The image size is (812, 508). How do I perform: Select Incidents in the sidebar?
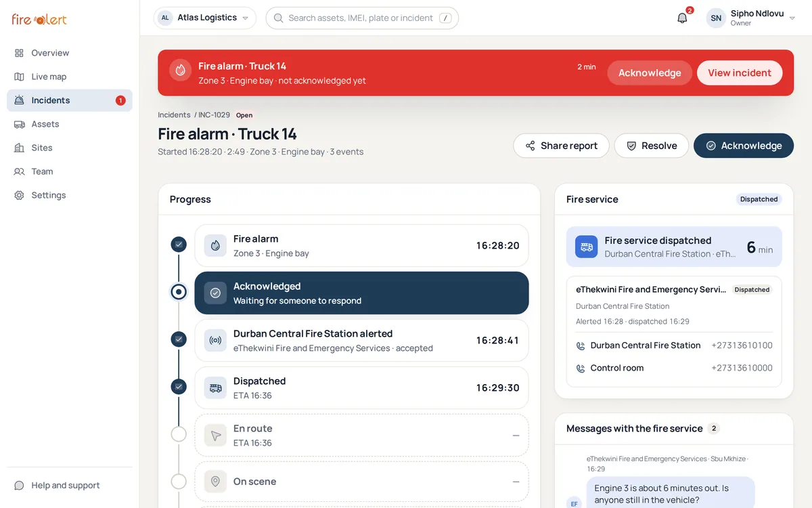pyautogui.click(x=70, y=100)
